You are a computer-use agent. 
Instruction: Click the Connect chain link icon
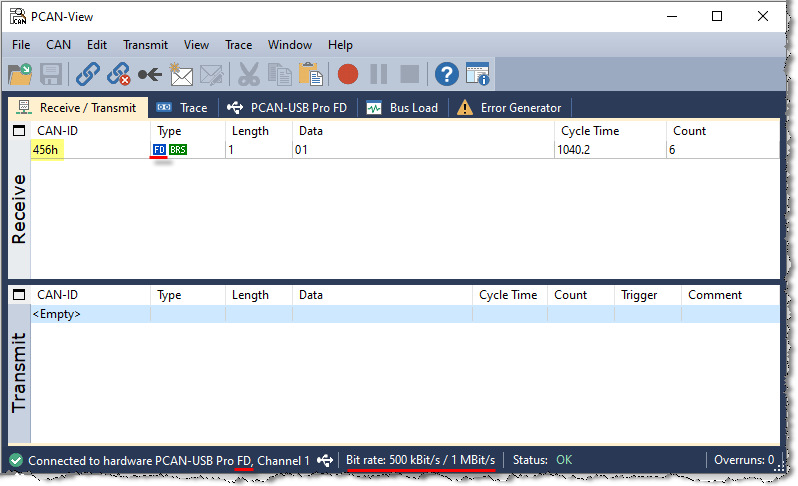click(88, 74)
